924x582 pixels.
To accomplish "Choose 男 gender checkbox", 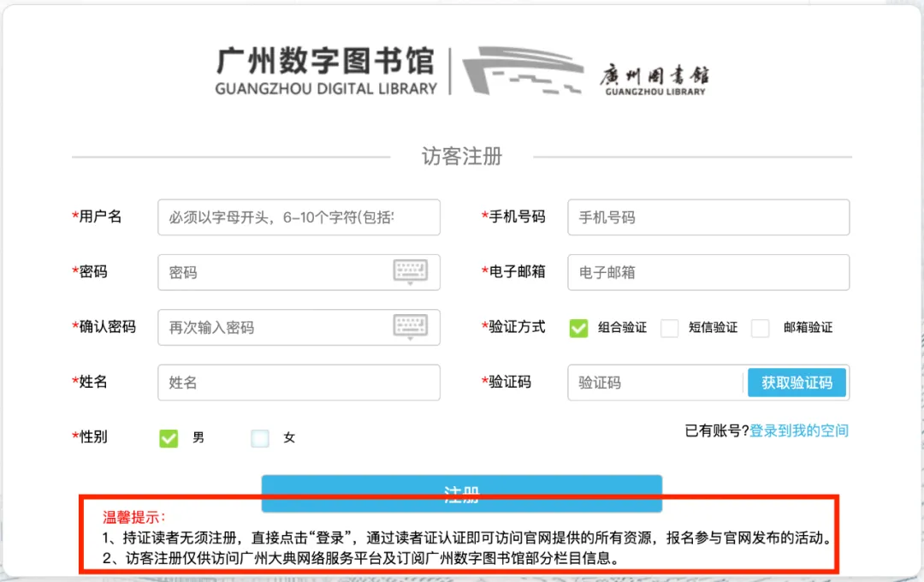I will [x=169, y=438].
